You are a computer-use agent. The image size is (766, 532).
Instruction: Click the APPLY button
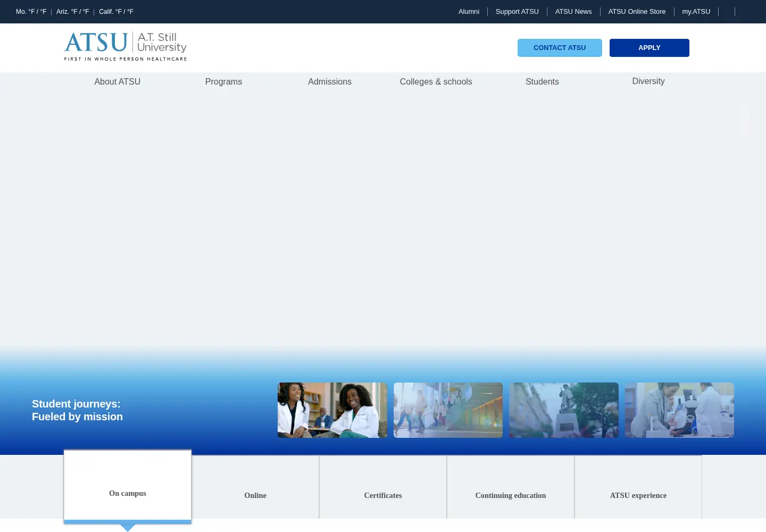(x=650, y=48)
